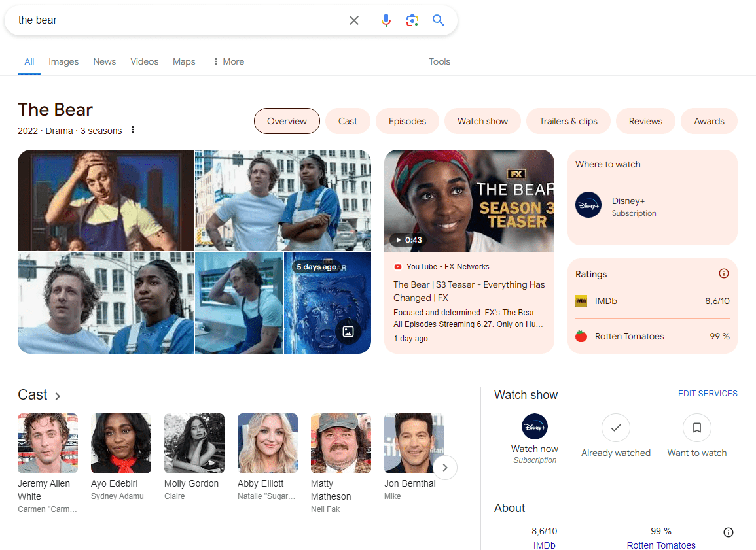
Task: Select the Overview chip
Action: coord(287,121)
